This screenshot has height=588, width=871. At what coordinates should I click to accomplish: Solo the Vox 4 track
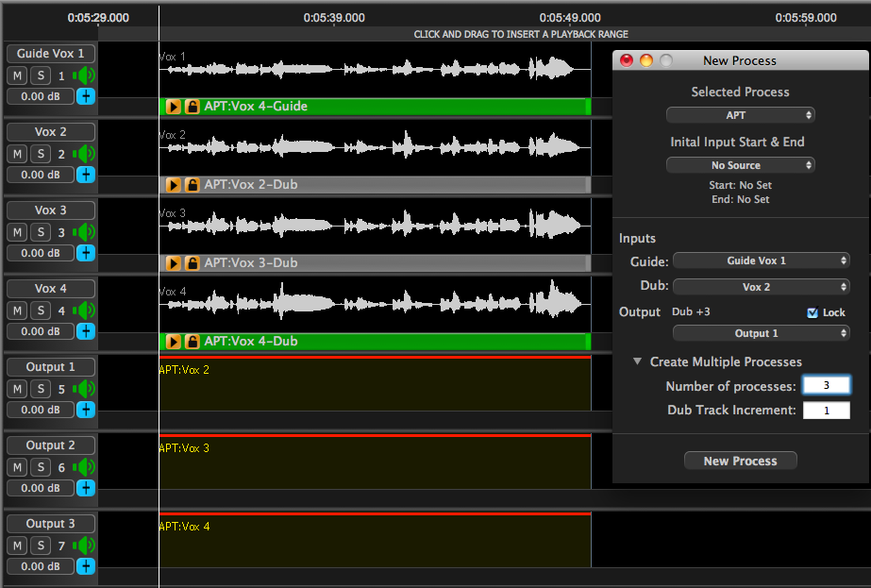(x=41, y=311)
